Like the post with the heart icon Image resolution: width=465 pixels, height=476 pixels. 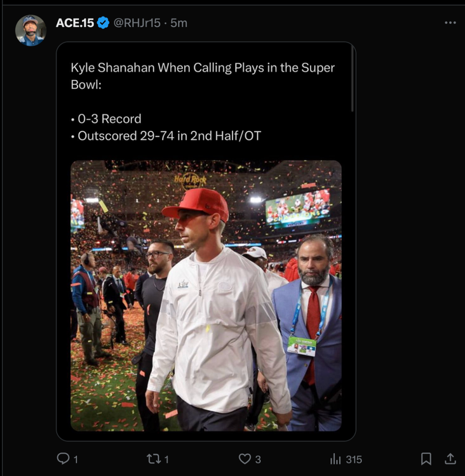click(x=245, y=459)
